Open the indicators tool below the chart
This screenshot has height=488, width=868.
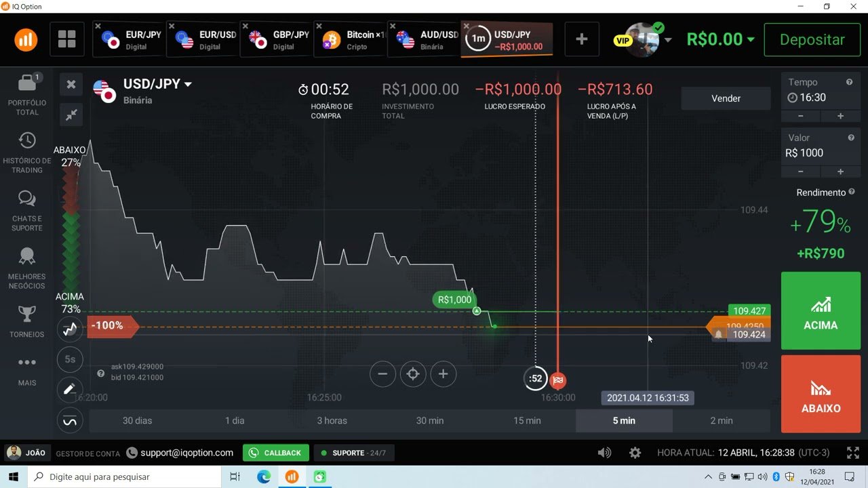[x=70, y=420]
